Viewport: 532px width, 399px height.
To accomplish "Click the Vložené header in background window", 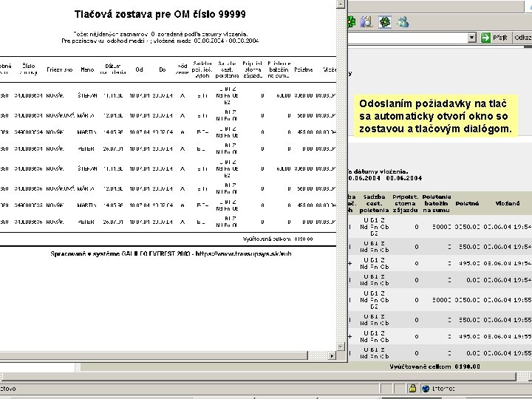I will click(x=507, y=203).
